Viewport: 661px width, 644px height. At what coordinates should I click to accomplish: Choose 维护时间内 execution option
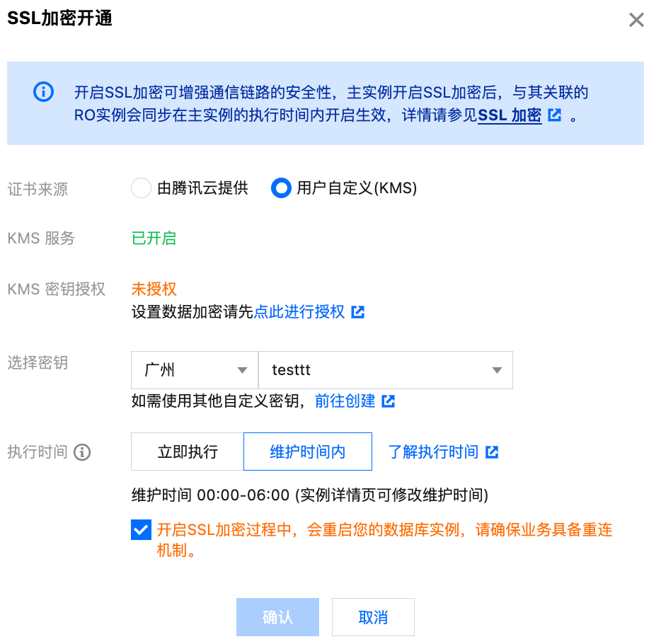point(308,452)
